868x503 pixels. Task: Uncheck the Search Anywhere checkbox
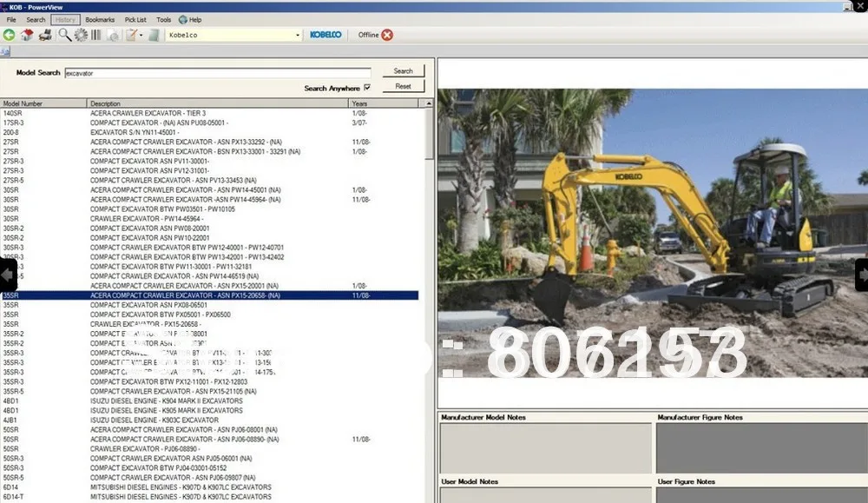pyautogui.click(x=367, y=88)
